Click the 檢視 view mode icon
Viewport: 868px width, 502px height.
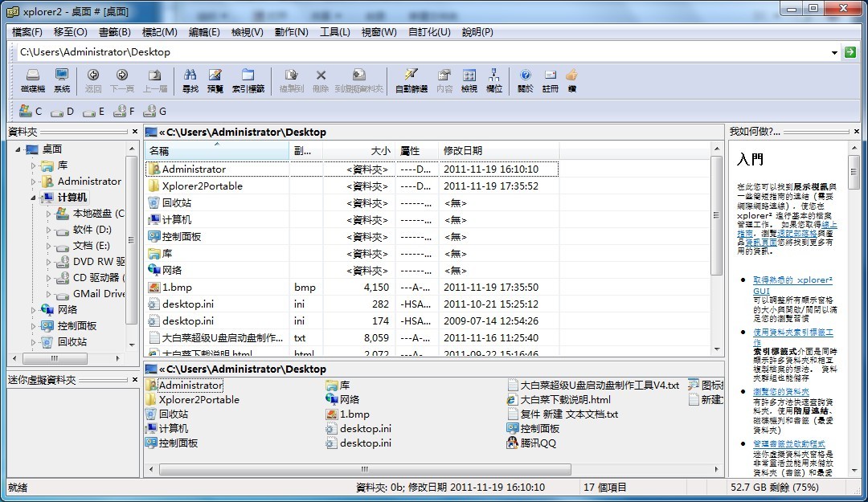[x=469, y=80]
